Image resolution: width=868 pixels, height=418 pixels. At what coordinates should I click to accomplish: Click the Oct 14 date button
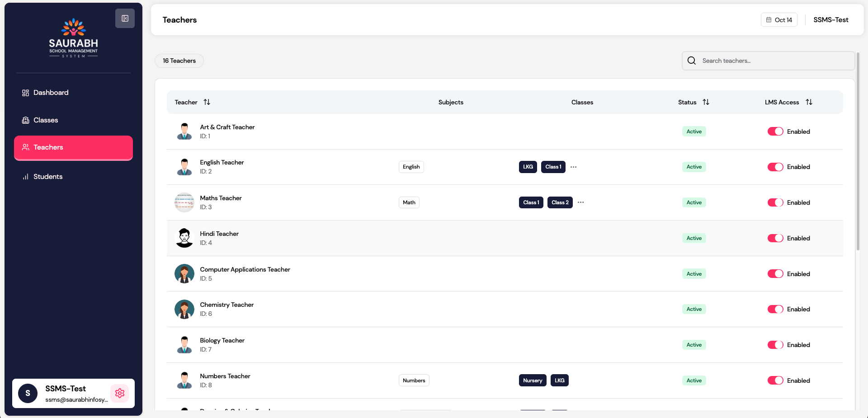click(x=779, y=20)
